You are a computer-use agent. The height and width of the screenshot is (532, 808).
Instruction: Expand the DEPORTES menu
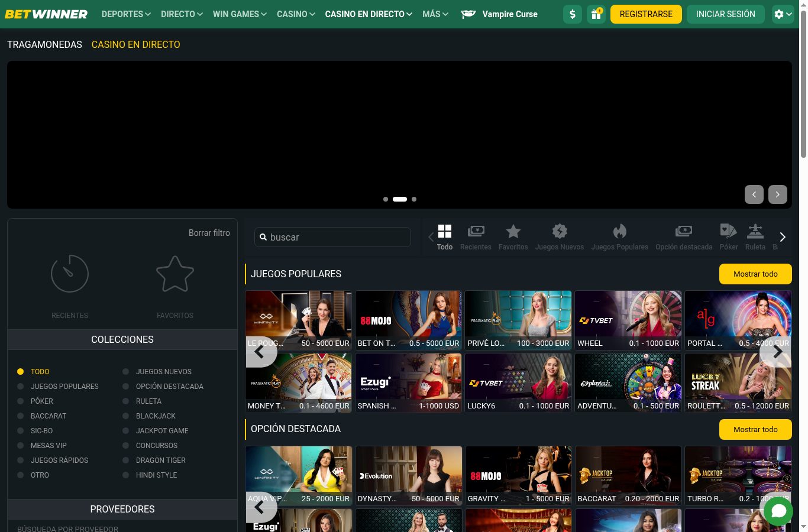pos(126,14)
